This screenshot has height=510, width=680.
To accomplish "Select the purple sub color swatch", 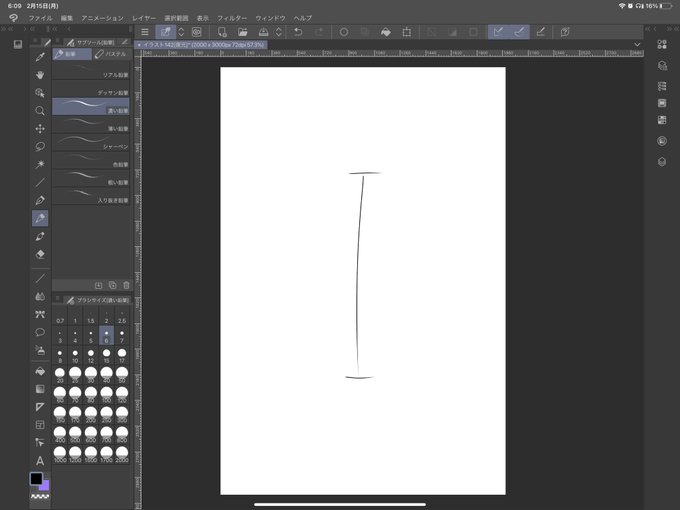I will (45, 485).
